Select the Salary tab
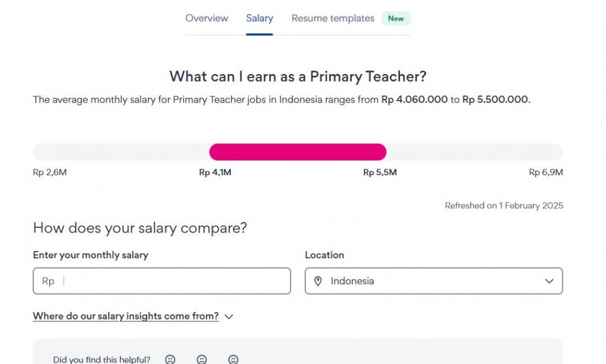 click(x=259, y=18)
